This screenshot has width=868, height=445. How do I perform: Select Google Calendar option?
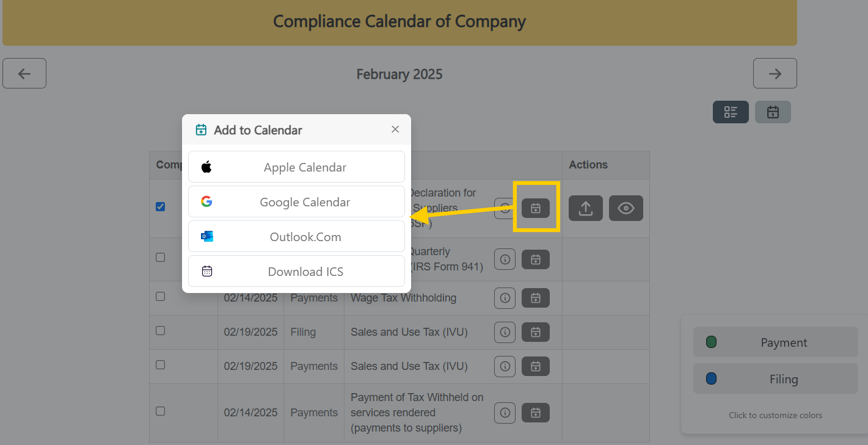(x=296, y=201)
